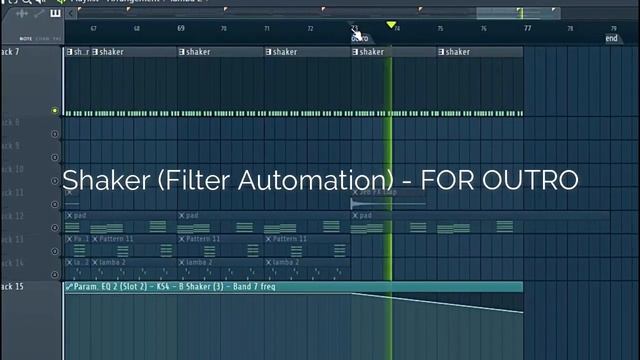Select shaker clip title at bar 75
The image size is (640, 360).
point(458,52)
